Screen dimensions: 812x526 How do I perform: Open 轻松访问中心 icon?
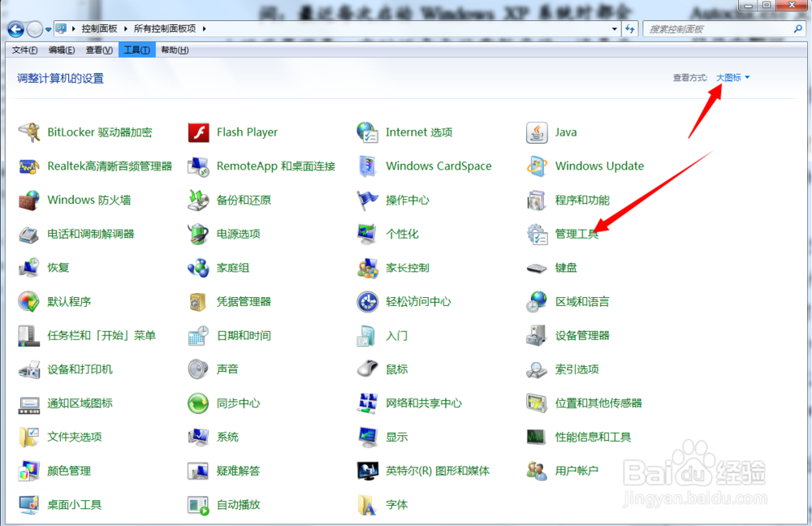point(368,301)
